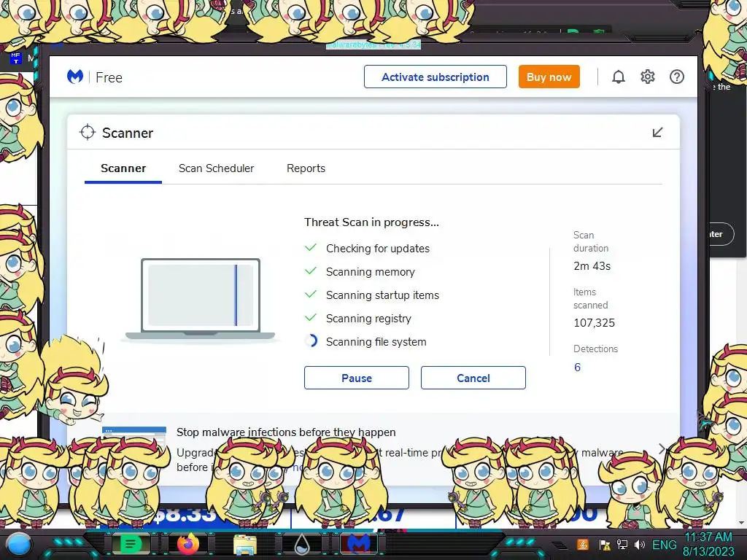
Task: Click the 'Threat Scan in progress...' heading
Action: click(371, 222)
